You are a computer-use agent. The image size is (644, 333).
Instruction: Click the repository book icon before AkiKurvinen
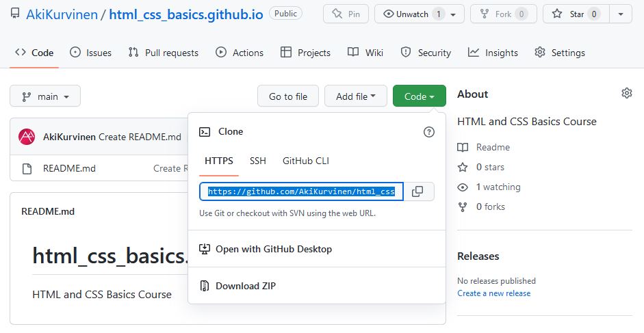[x=15, y=14]
